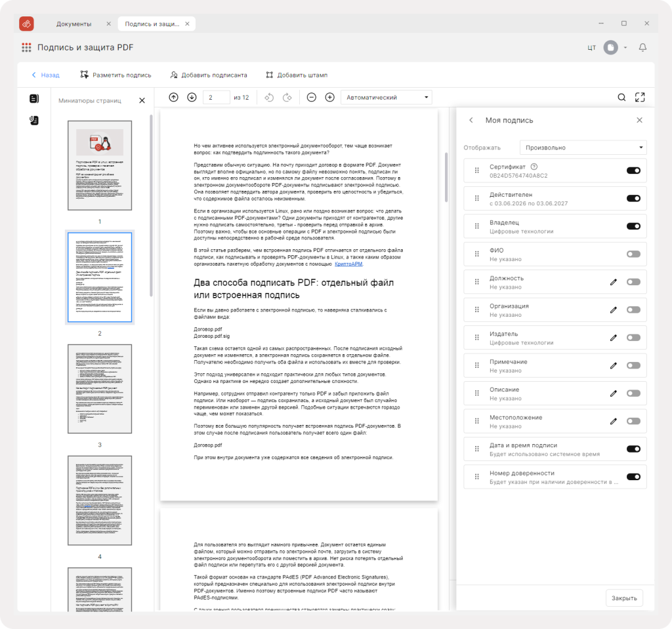Screen dimensions: 672x629
Task: Rotate page counterclockwise icon
Action: 268,97
